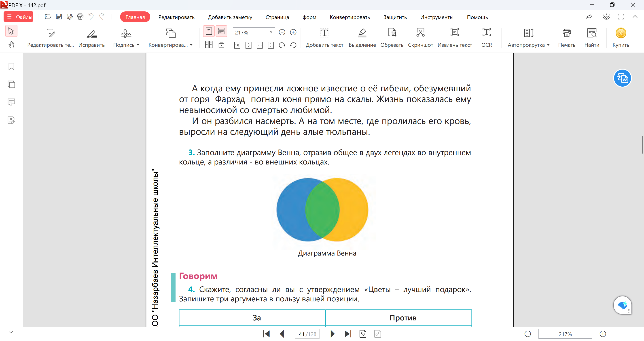Go to the next page arrow
This screenshot has height=341, width=644.
(x=332, y=334)
